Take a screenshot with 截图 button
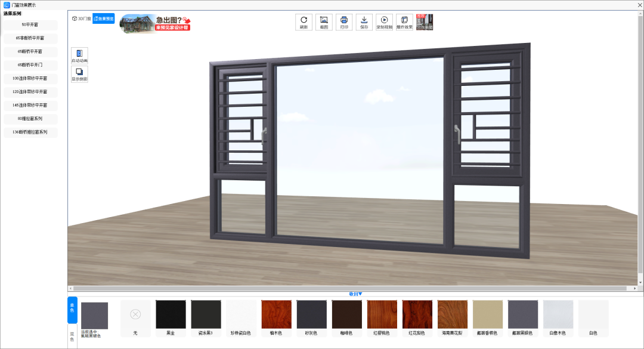The width and height of the screenshot is (644, 349). [x=324, y=22]
